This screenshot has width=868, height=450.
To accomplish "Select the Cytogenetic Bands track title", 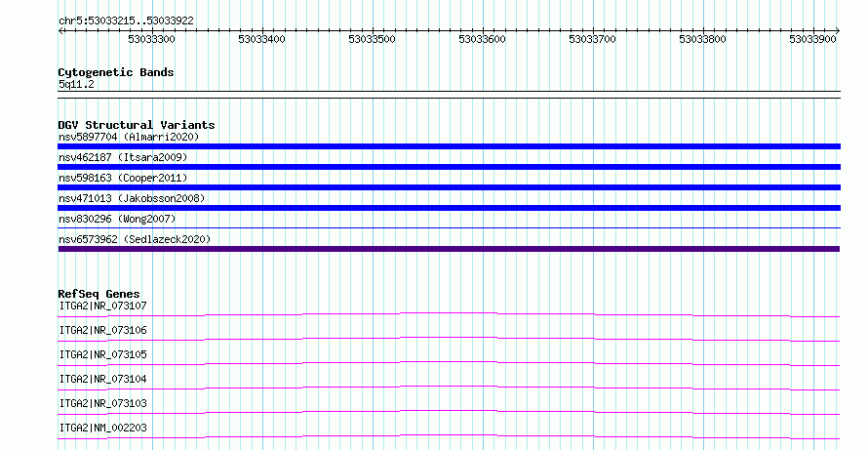I will (x=116, y=72).
